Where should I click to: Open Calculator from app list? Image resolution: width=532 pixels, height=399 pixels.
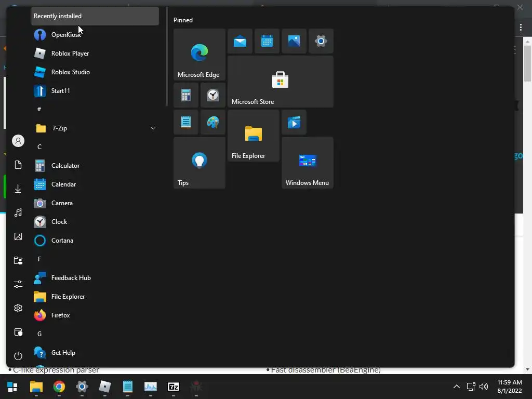(95, 166)
